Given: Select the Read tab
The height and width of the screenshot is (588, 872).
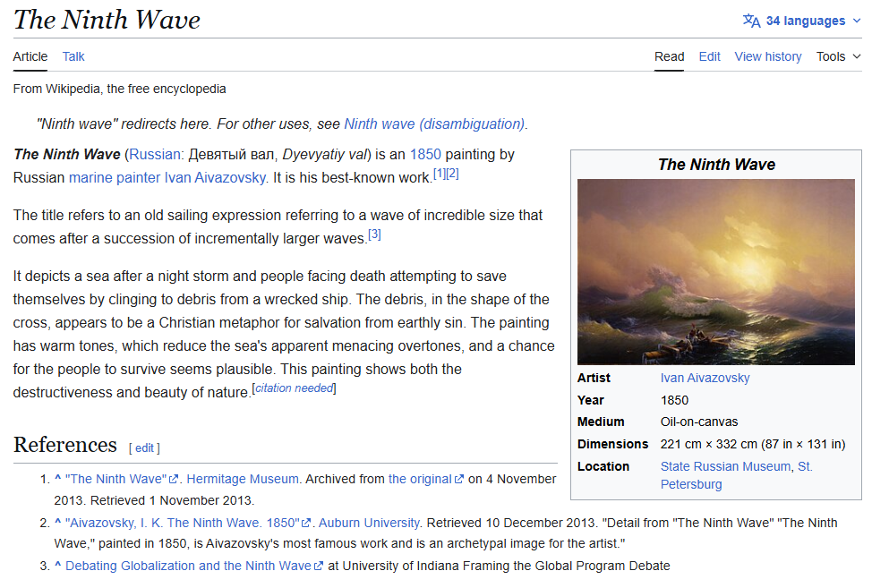Looking at the screenshot, I should (x=669, y=56).
